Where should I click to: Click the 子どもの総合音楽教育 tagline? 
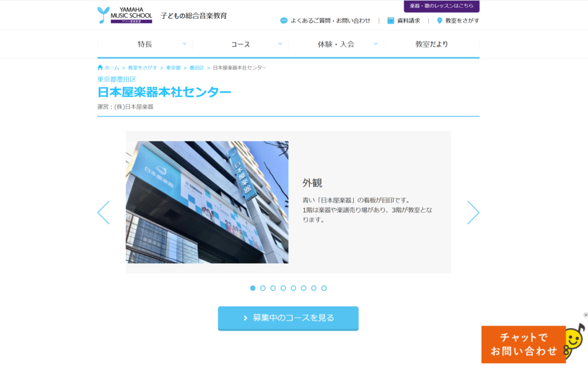pyautogui.click(x=194, y=16)
